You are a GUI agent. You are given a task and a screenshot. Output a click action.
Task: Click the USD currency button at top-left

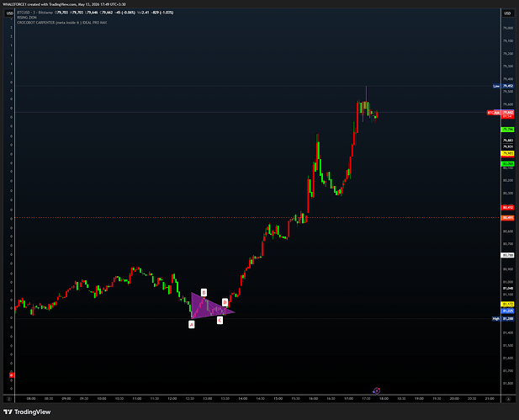tap(9, 13)
